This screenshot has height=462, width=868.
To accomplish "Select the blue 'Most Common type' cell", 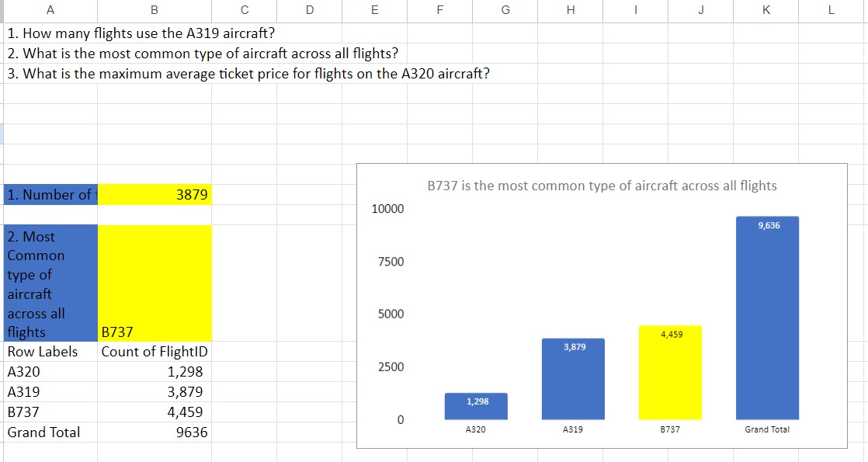I will 50,283.
